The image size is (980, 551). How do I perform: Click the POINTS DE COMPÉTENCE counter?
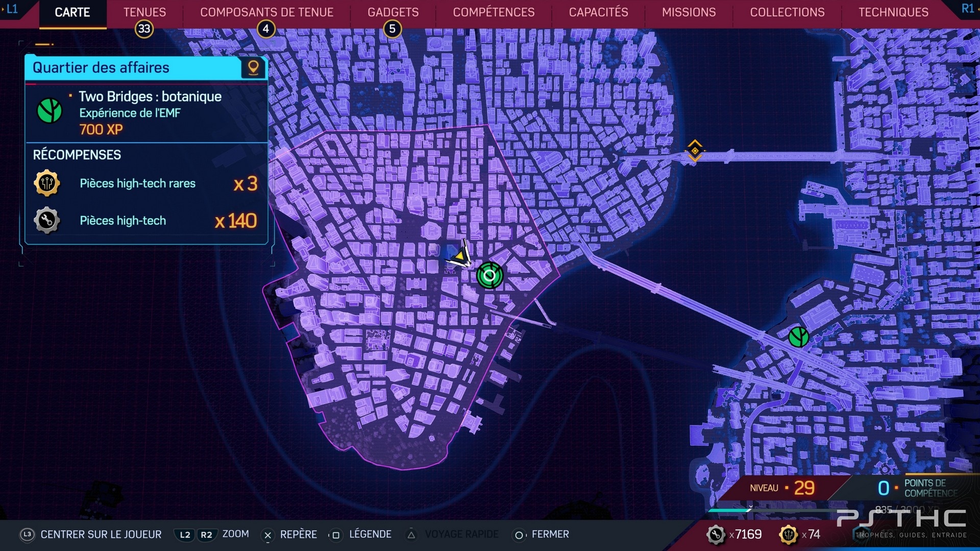(x=918, y=488)
